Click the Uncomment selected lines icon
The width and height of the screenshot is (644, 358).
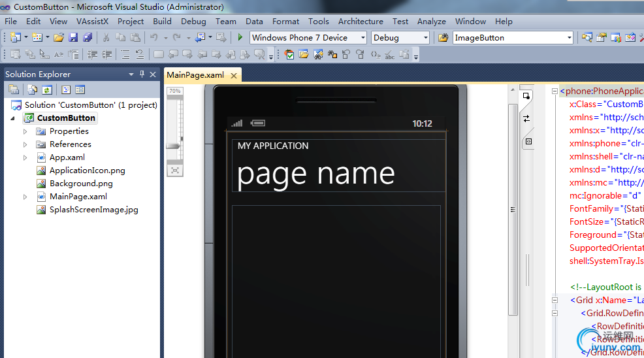(140, 54)
